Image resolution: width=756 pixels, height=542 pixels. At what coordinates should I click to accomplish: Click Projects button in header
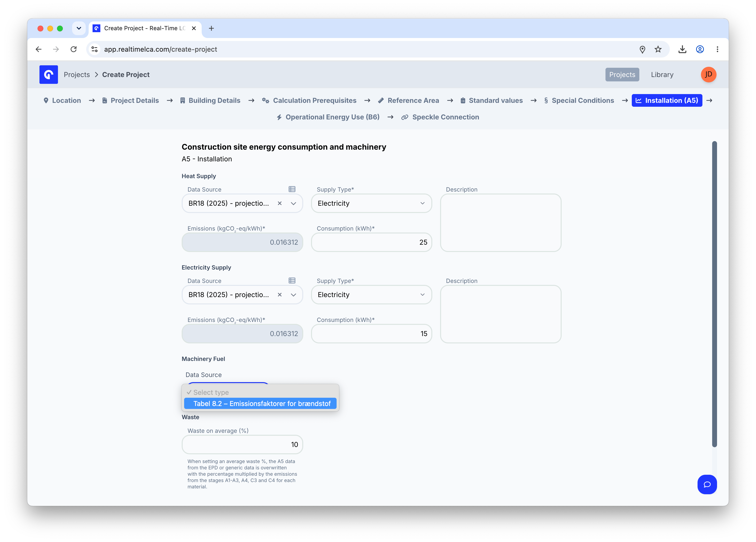622,74
